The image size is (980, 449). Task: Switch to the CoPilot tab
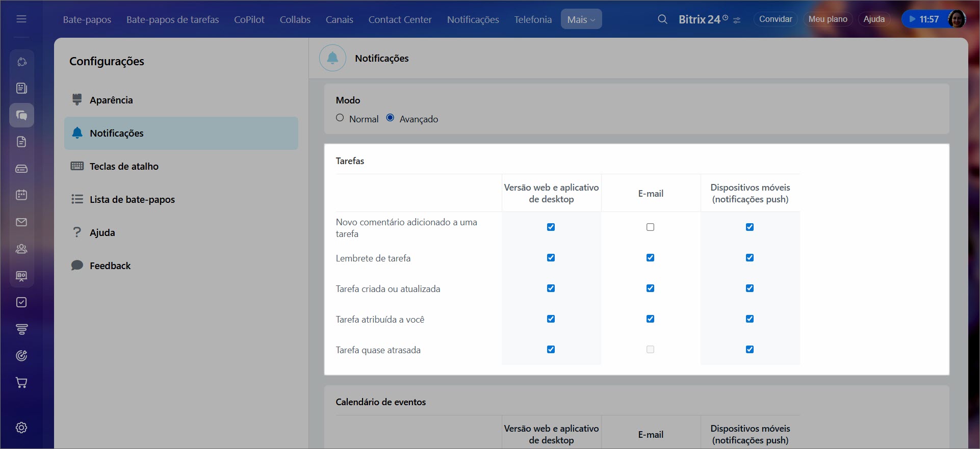click(x=249, y=19)
